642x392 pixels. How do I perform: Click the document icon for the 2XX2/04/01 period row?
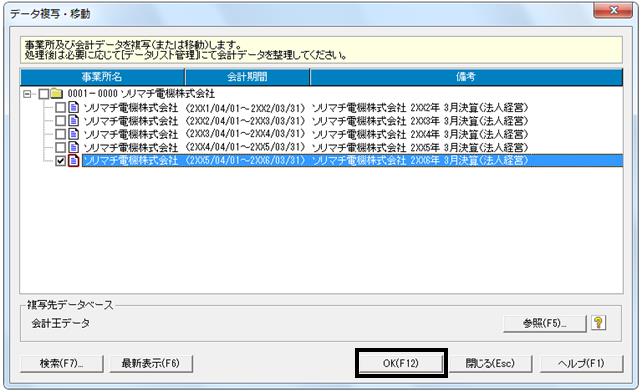click(73, 120)
